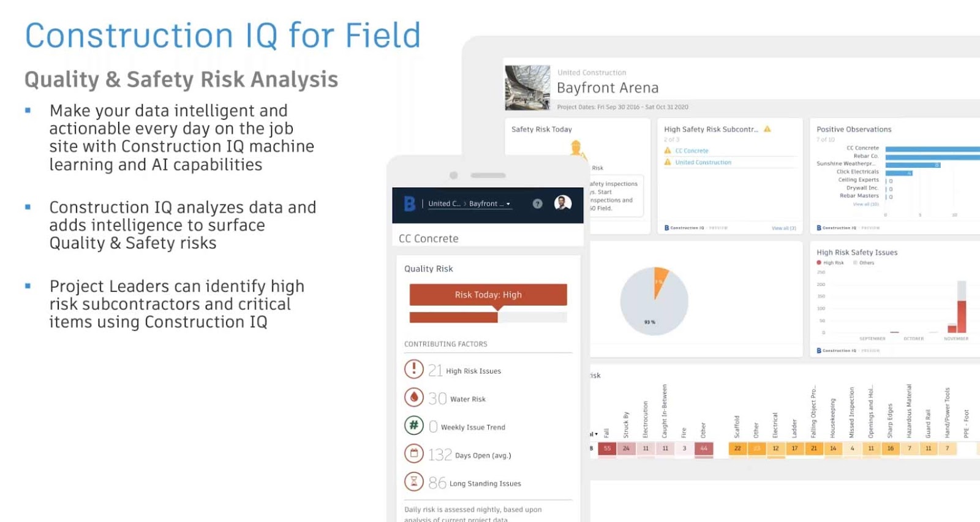Open the help question mark icon

537,204
